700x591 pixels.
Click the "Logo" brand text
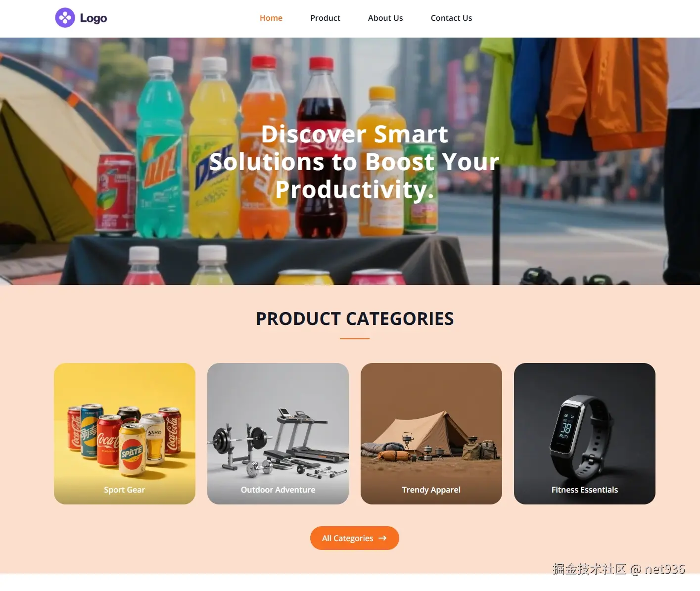[x=93, y=18]
